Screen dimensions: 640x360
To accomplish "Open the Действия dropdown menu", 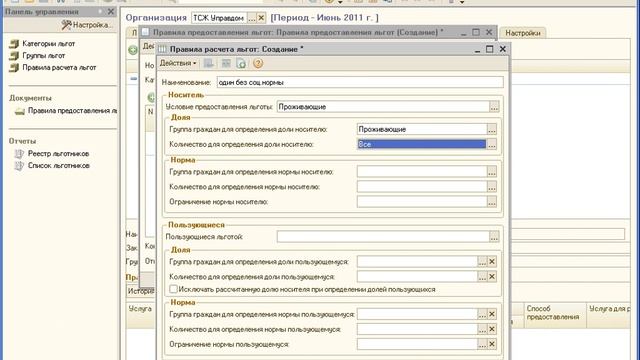I will coord(178,63).
